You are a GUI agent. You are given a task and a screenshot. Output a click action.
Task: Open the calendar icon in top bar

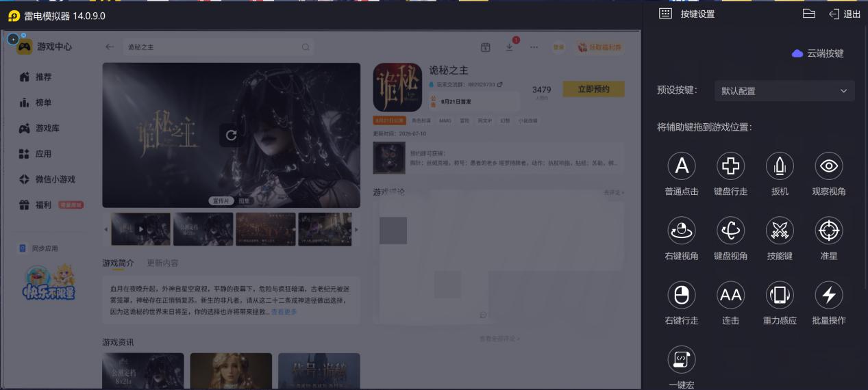pos(485,47)
